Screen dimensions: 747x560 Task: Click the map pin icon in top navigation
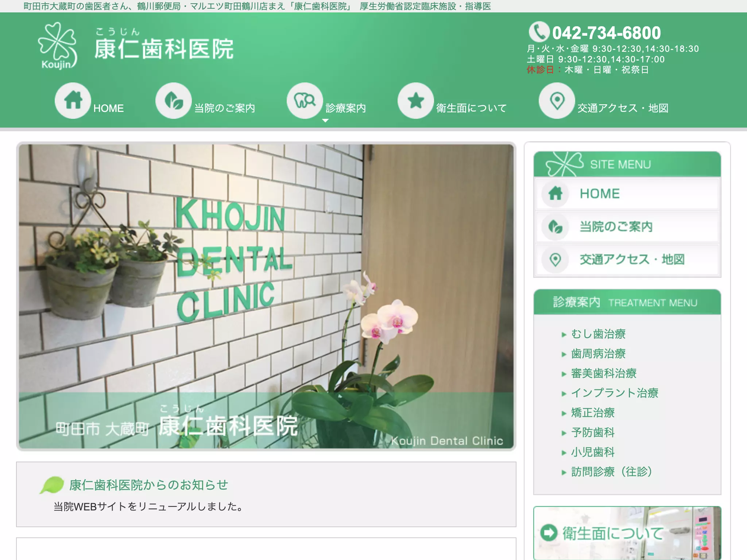(557, 101)
